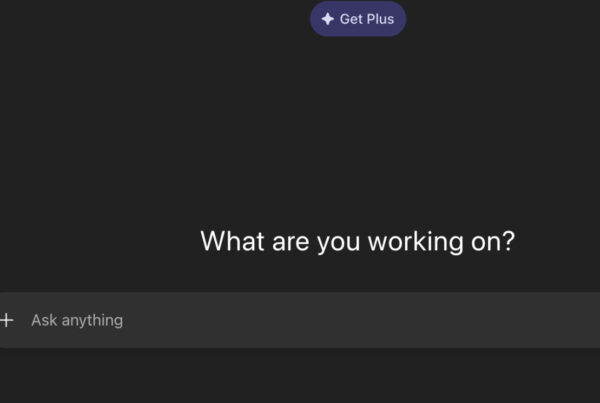Expand attach options via the plus icon

7,320
